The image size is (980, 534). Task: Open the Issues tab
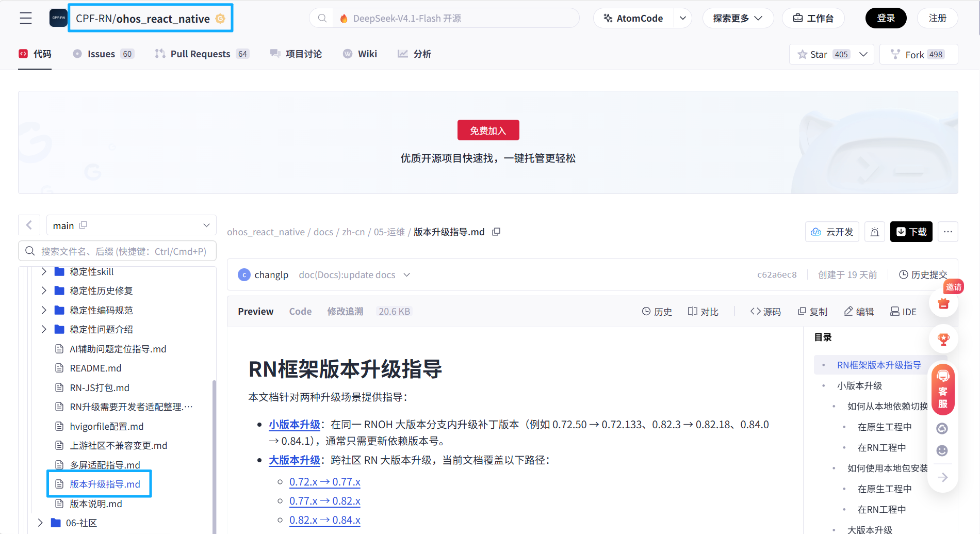pyautogui.click(x=104, y=54)
